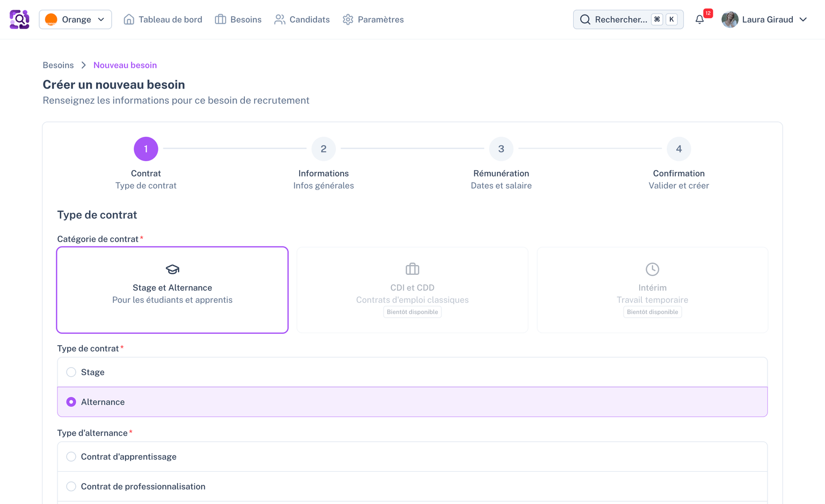This screenshot has width=825, height=504.
Task: Open the Orange company dropdown
Action: point(75,20)
